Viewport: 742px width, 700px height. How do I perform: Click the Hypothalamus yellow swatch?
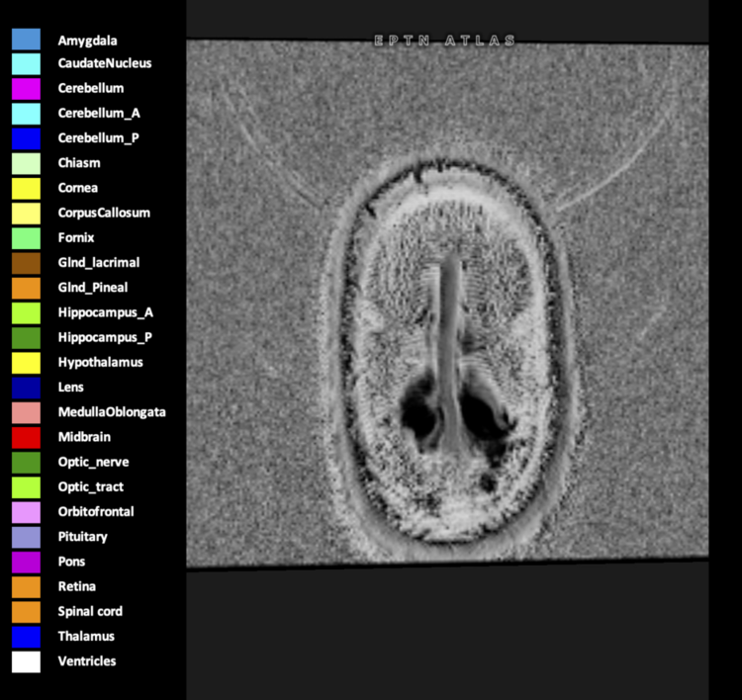(26, 363)
